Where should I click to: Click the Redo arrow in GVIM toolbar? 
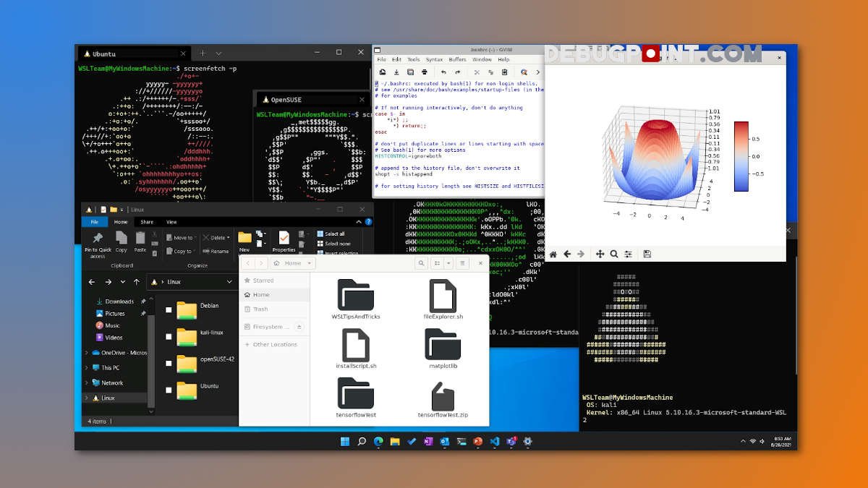click(457, 72)
